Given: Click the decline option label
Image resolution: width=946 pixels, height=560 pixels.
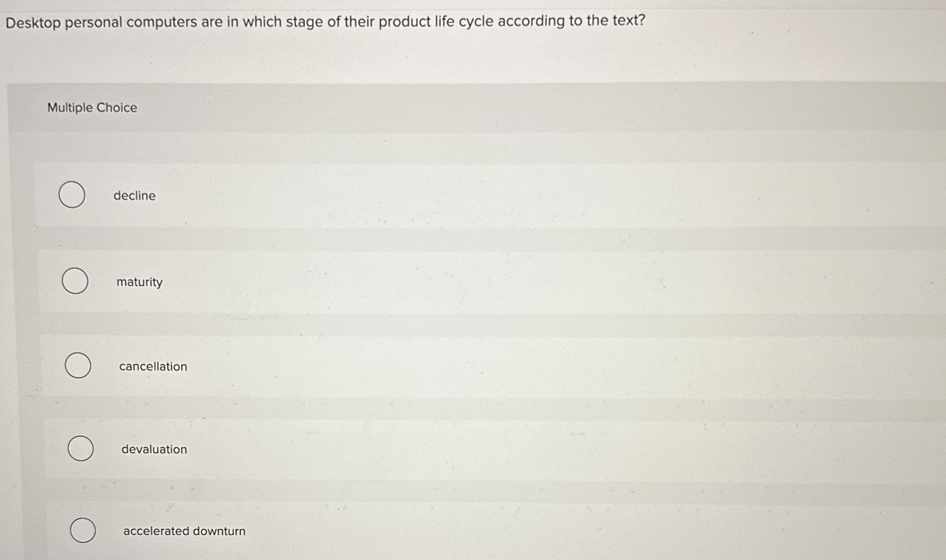Looking at the screenshot, I should coord(135,196).
